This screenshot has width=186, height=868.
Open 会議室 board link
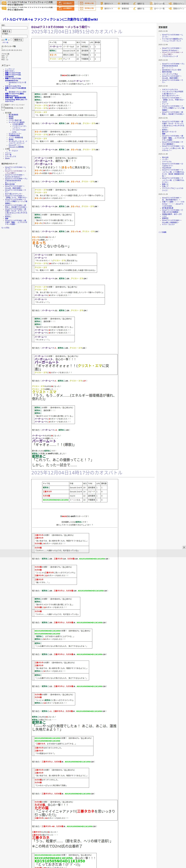click(11, 119)
